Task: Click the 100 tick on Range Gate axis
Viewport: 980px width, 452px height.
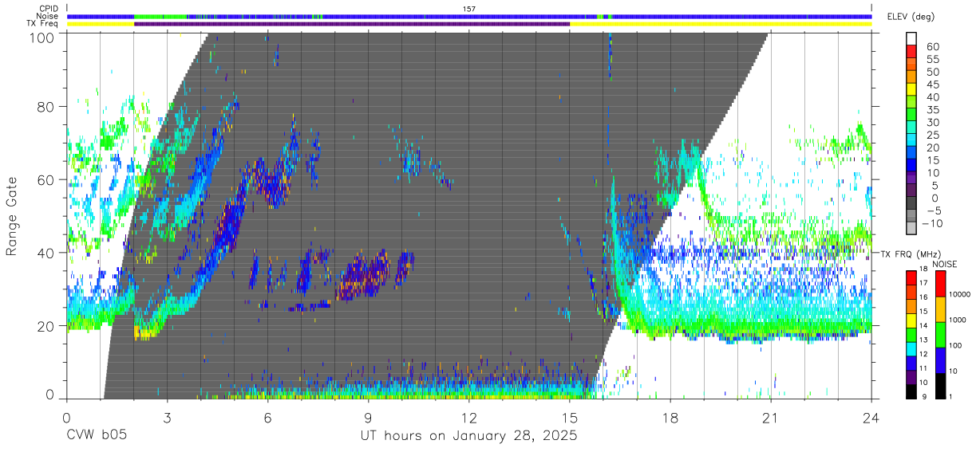Action: [x=43, y=37]
